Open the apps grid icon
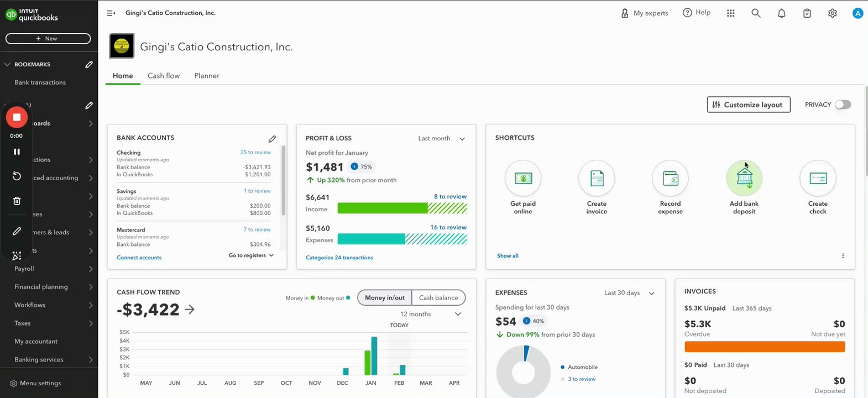The width and height of the screenshot is (868, 398). [x=731, y=13]
